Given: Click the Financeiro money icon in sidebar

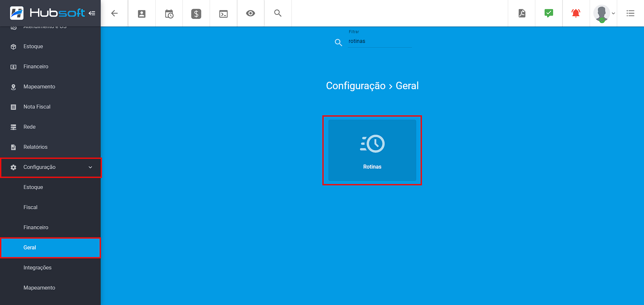Looking at the screenshot, I should [13, 67].
